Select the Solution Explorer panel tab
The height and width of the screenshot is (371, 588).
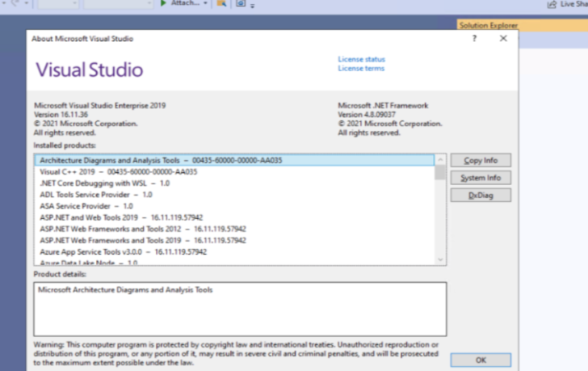(x=488, y=26)
